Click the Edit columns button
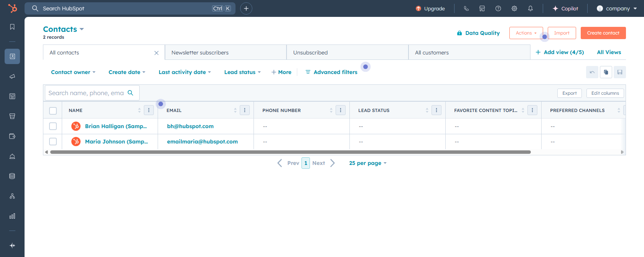This screenshot has width=644, height=257. tap(605, 93)
